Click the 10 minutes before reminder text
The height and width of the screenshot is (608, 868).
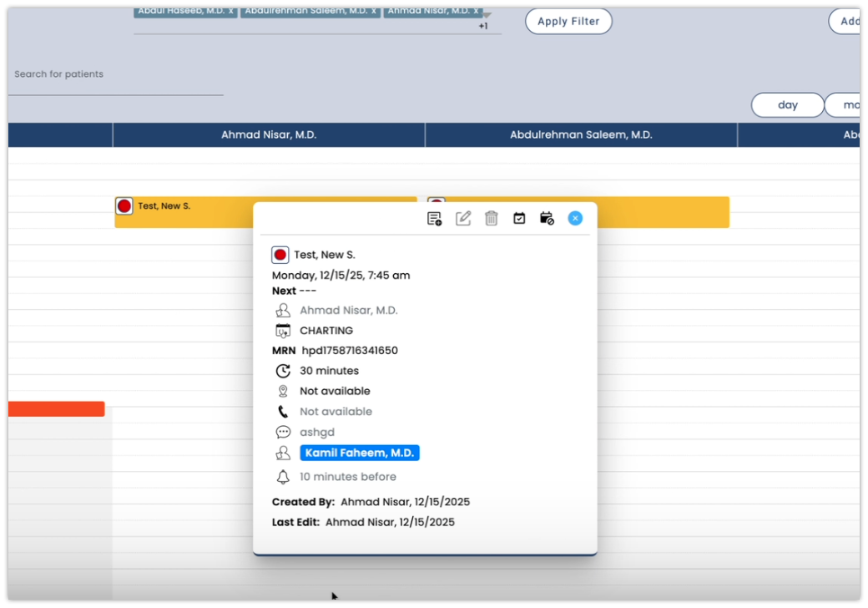coord(348,477)
